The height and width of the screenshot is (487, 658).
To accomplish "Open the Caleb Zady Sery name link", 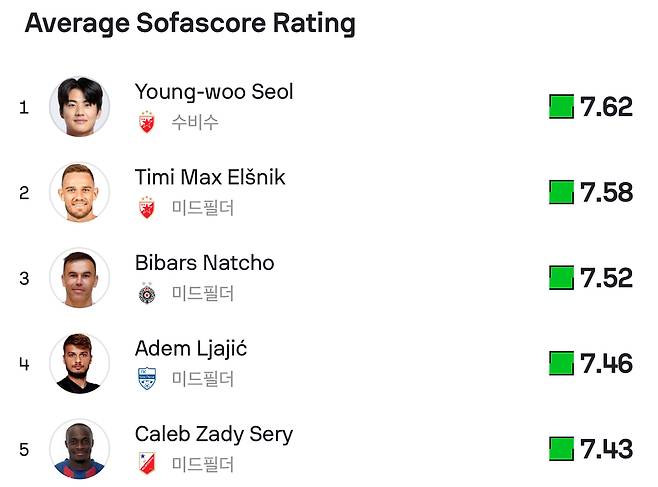I will 214,434.
